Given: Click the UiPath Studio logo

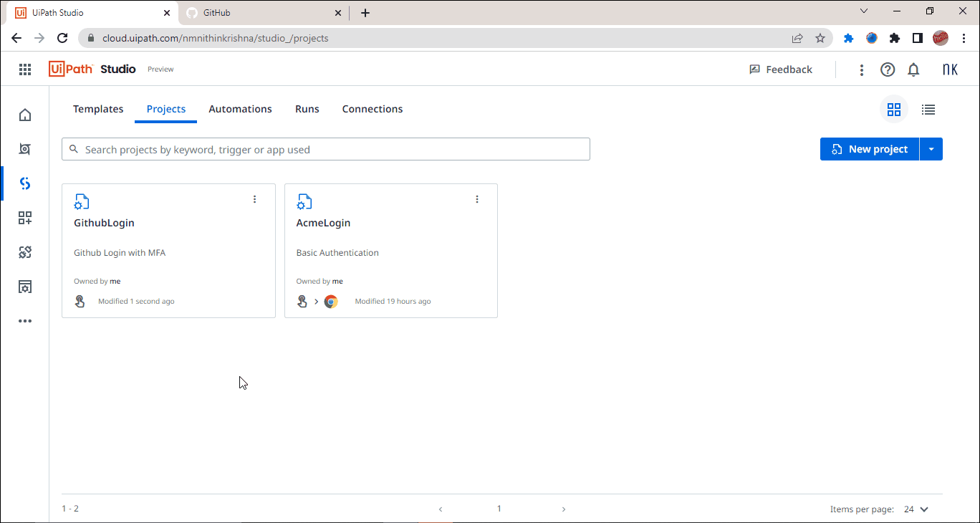Looking at the screenshot, I should coord(92,69).
